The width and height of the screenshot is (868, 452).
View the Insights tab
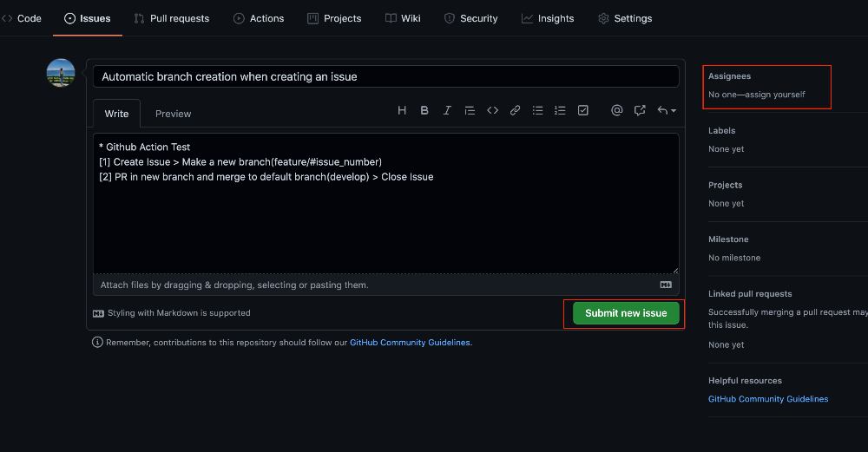(548, 18)
